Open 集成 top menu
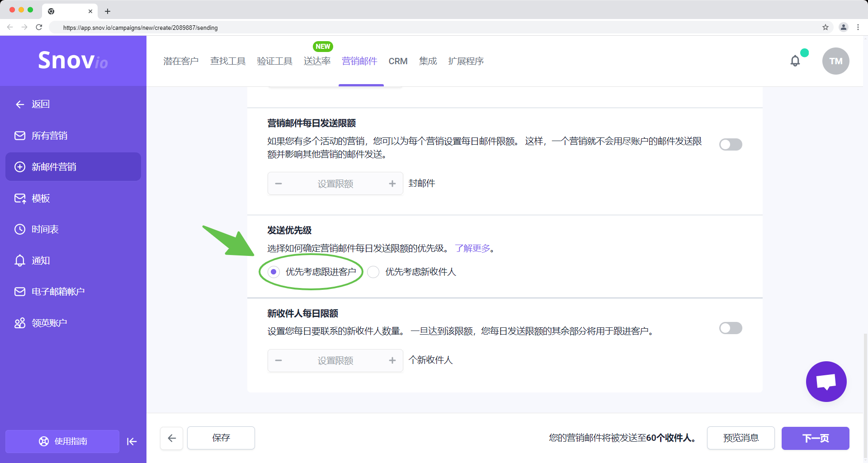The image size is (868, 463). tap(428, 61)
